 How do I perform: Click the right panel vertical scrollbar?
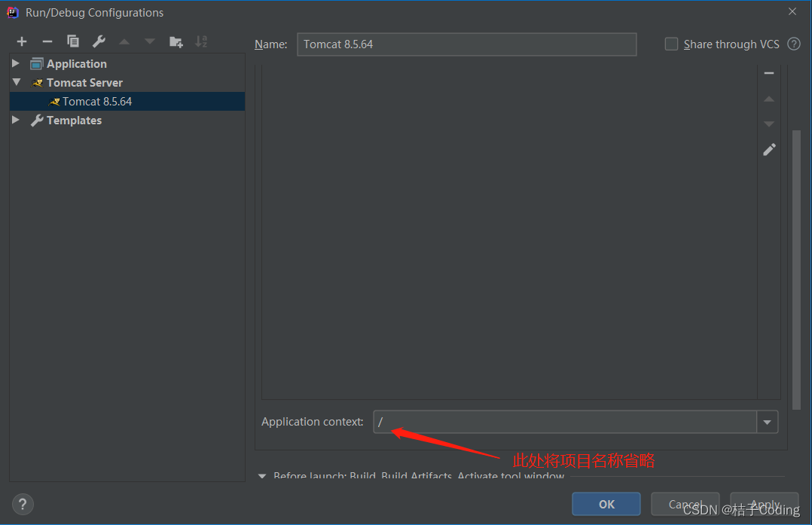tap(796, 269)
